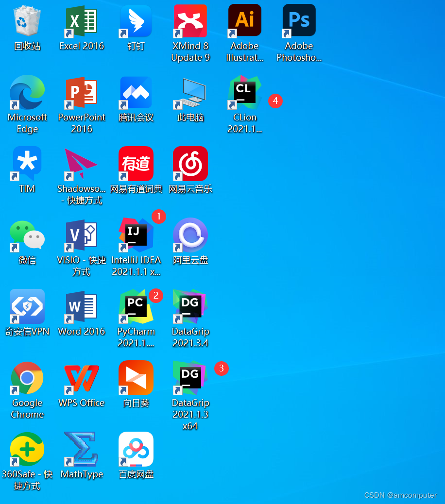Screen dimensions: 445x504
Task: Select This PC (此电脑) icon
Action: point(190,93)
